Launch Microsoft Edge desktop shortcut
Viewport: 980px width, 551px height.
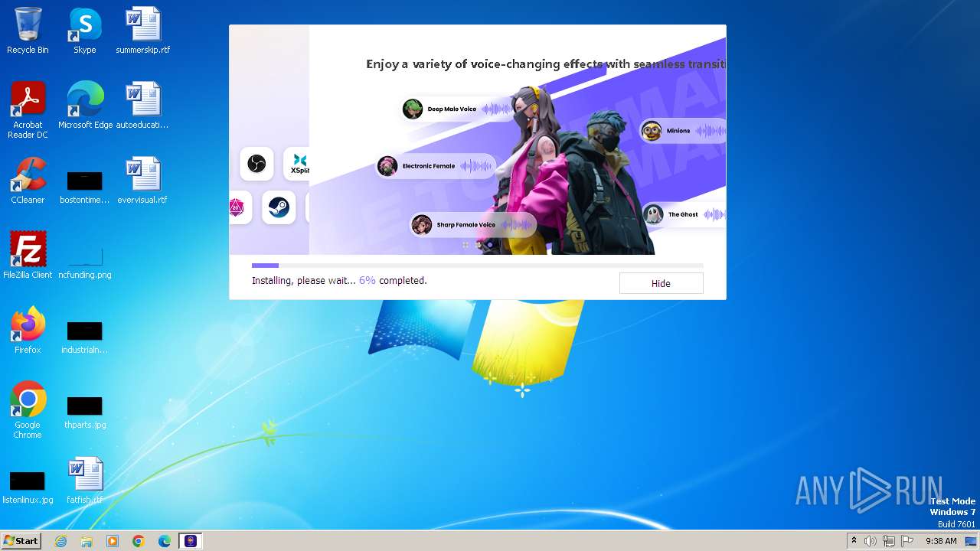pyautogui.click(x=85, y=106)
